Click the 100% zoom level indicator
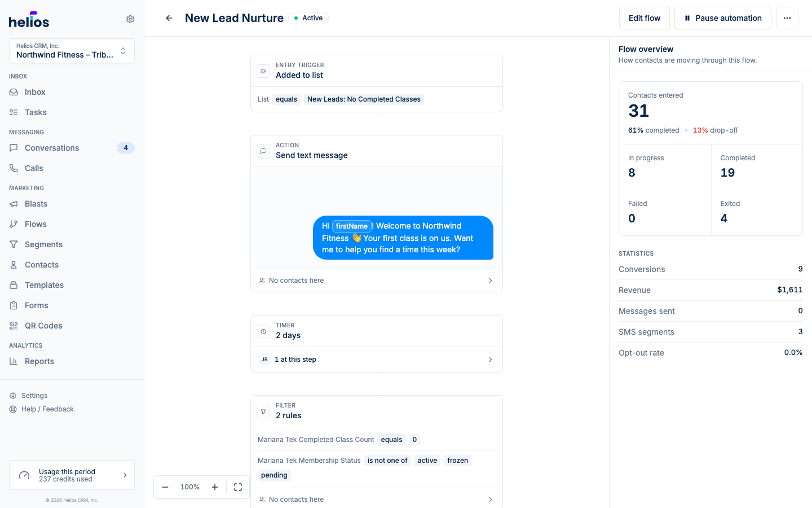The height and width of the screenshot is (508, 812). [x=190, y=487]
